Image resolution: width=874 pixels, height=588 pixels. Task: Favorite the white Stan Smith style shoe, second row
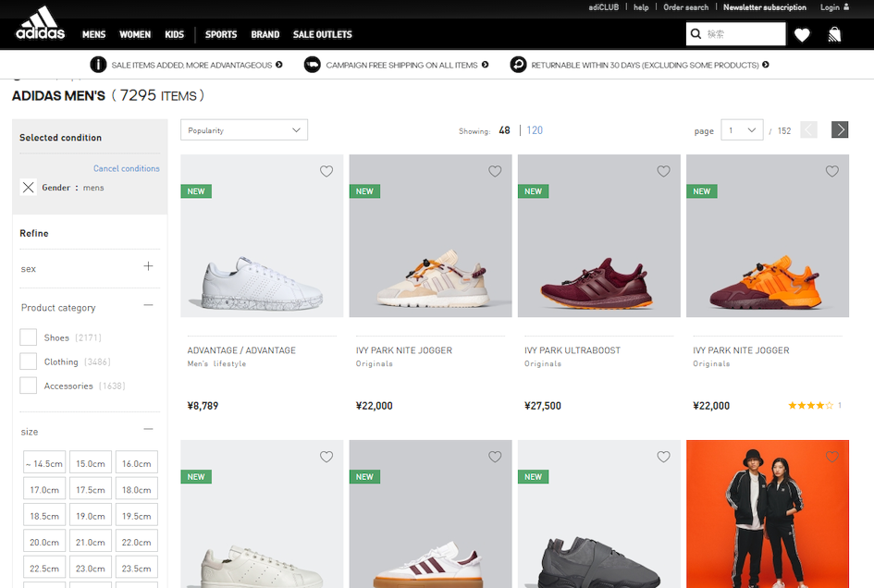pos(326,457)
